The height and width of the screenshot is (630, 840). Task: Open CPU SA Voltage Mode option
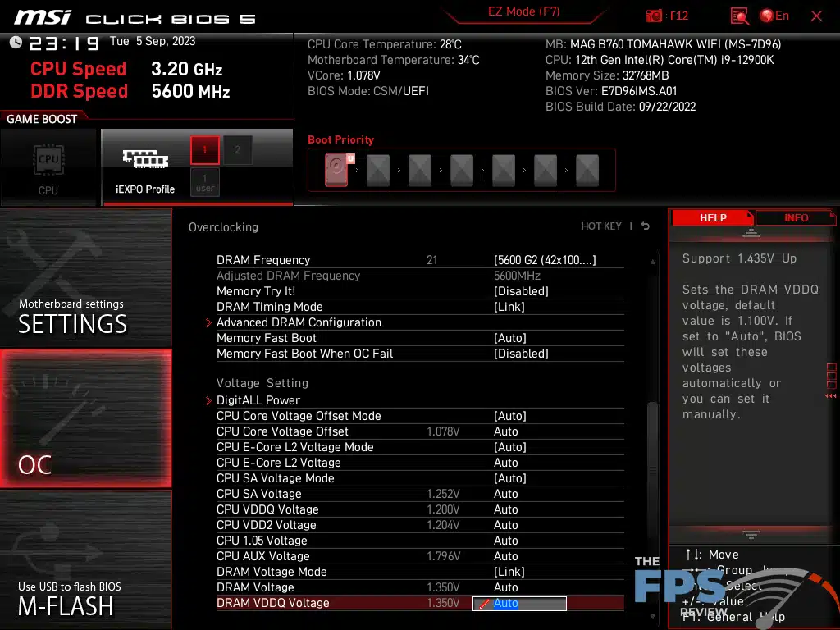[x=510, y=478]
